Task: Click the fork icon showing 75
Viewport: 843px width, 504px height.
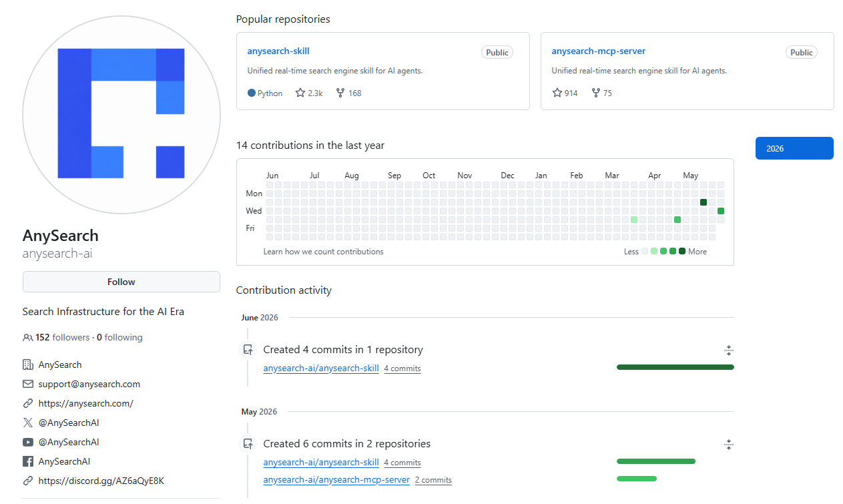Action: [595, 93]
